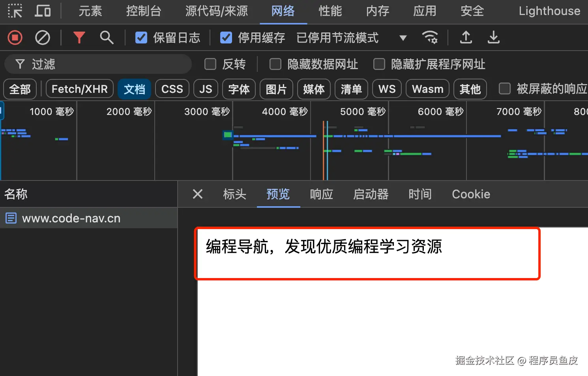Enable the 隐藏扩展程序网址 checkbox
The width and height of the screenshot is (588, 376).
click(379, 64)
